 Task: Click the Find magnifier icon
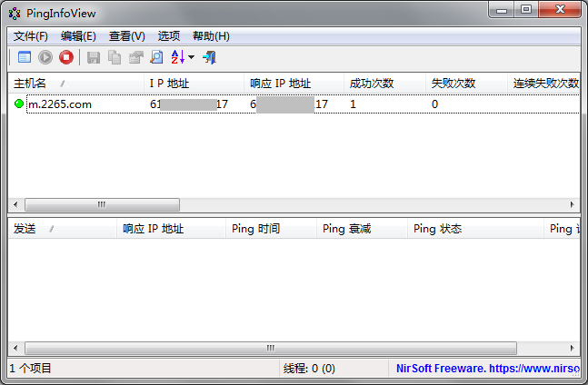coord(156,57)
